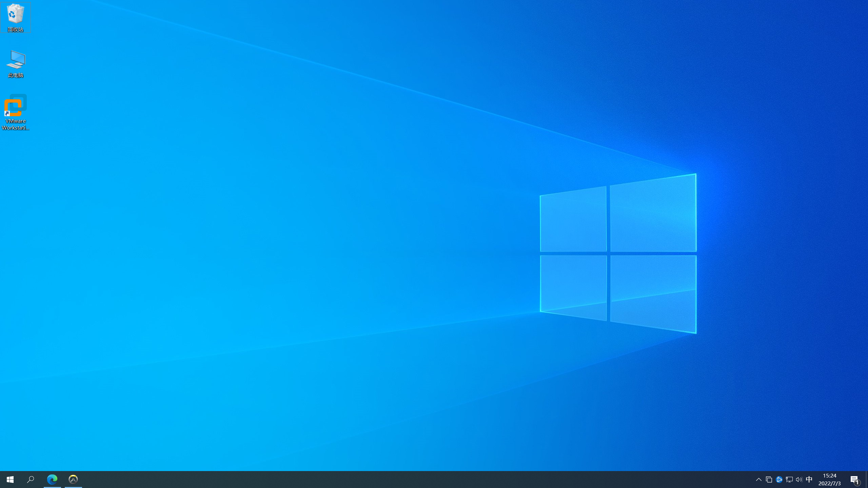The image size is (868, 488).
Task: Open the Windows Start menu
Action: 10,480
